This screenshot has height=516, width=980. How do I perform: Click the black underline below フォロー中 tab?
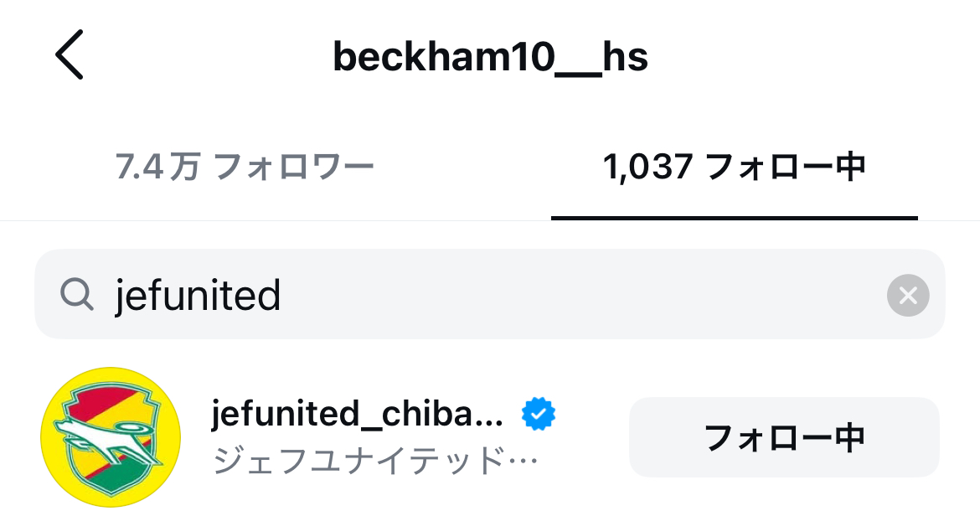pos(735,218)
